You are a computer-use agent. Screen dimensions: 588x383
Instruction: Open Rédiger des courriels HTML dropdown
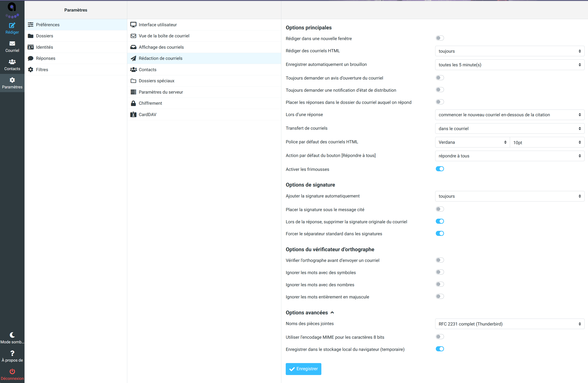coord(509,51)
